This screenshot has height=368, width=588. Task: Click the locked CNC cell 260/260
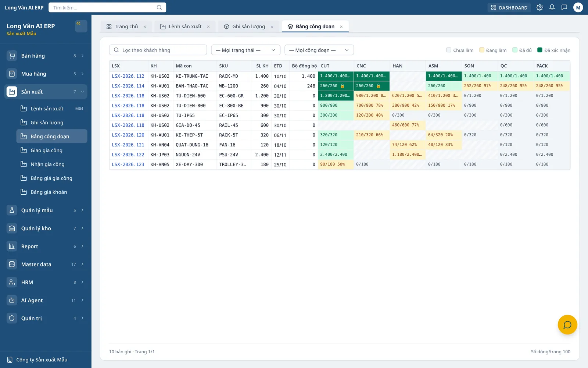(372, 86)
